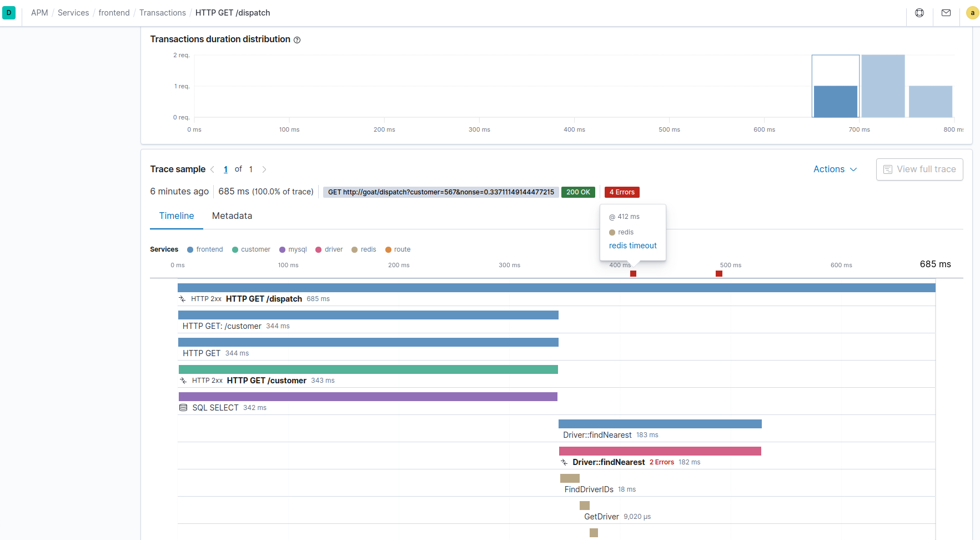Toggle the frontend service in the legend
Viewport: 980px width, 540px height.
pos(205,249)
